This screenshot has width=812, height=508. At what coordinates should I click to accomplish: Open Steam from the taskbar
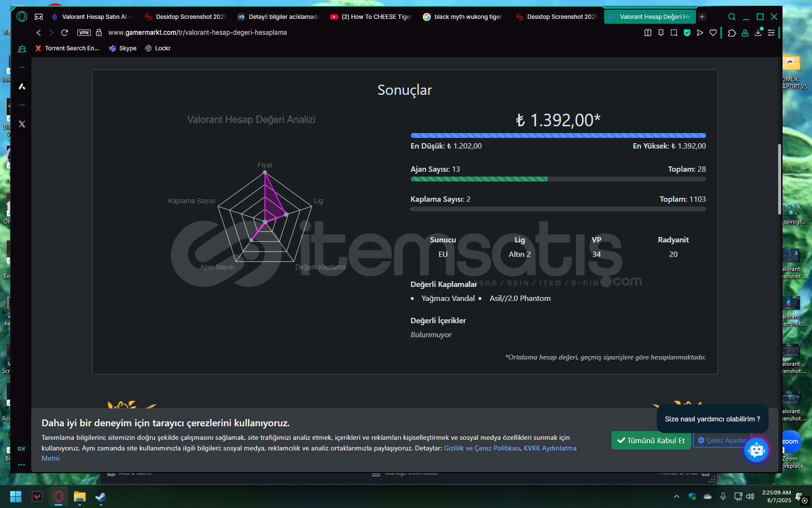(x=101, y=496)
